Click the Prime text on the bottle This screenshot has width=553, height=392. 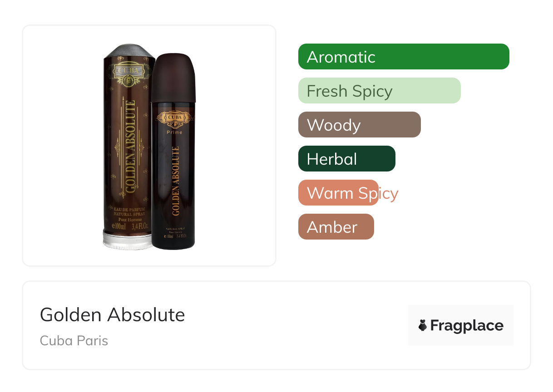click(174, 132)
